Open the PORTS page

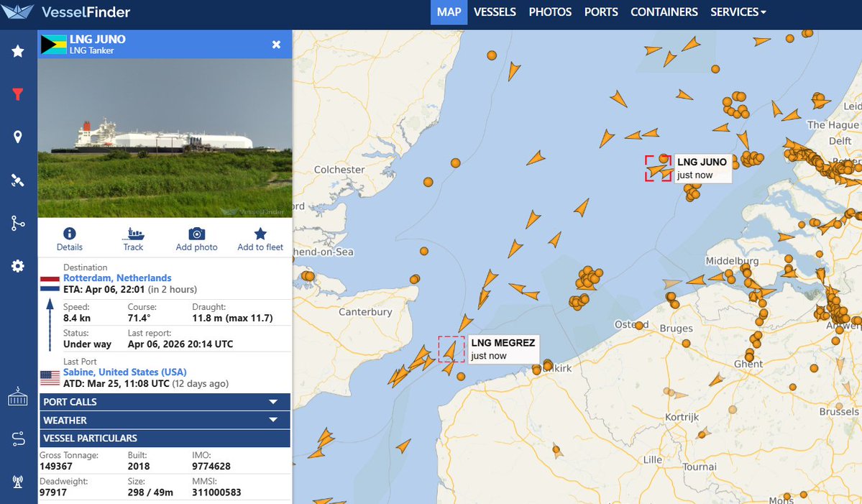click(x=601, y=12)
